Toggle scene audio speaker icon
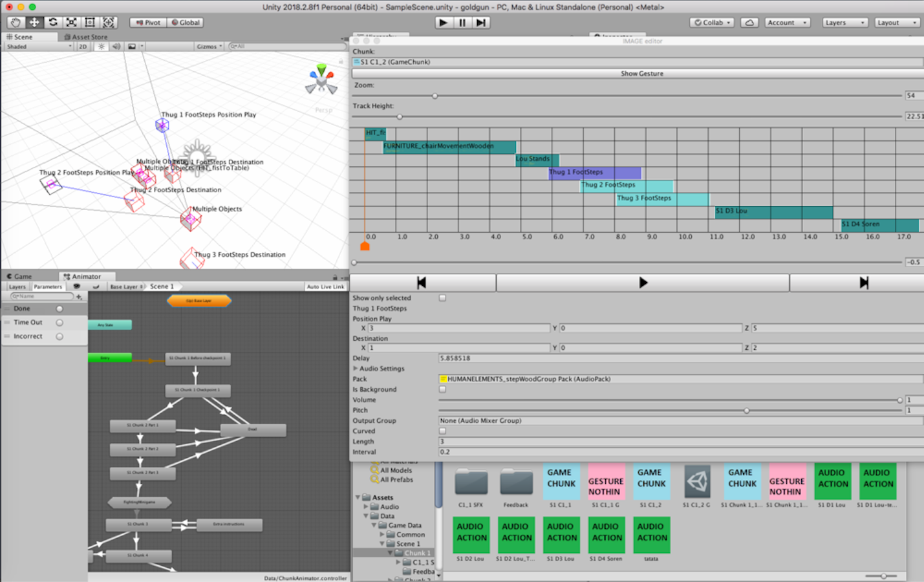Viewport: 924px width, 582px height. pyautogui.click(x=116, y=47)
